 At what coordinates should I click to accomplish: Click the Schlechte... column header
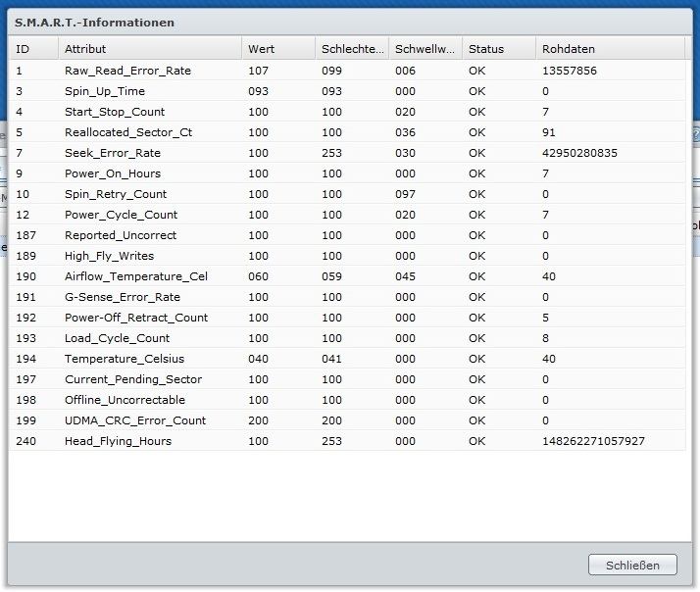[352, 49]
